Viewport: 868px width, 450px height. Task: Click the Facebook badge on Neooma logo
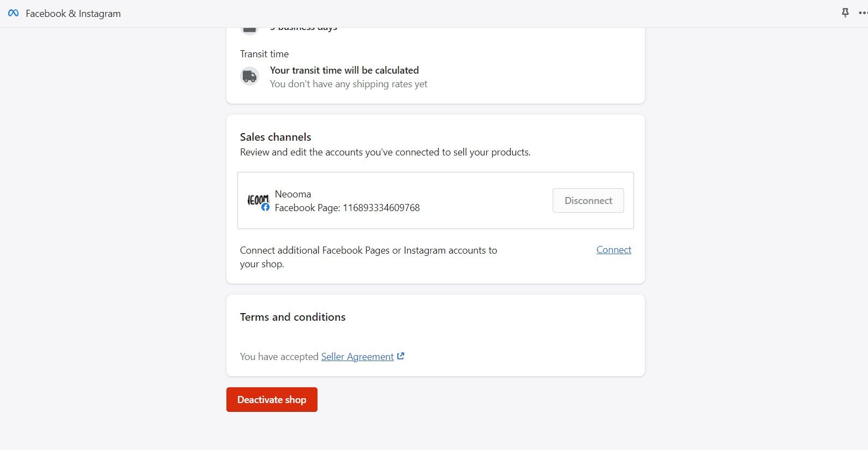point(265,207)
